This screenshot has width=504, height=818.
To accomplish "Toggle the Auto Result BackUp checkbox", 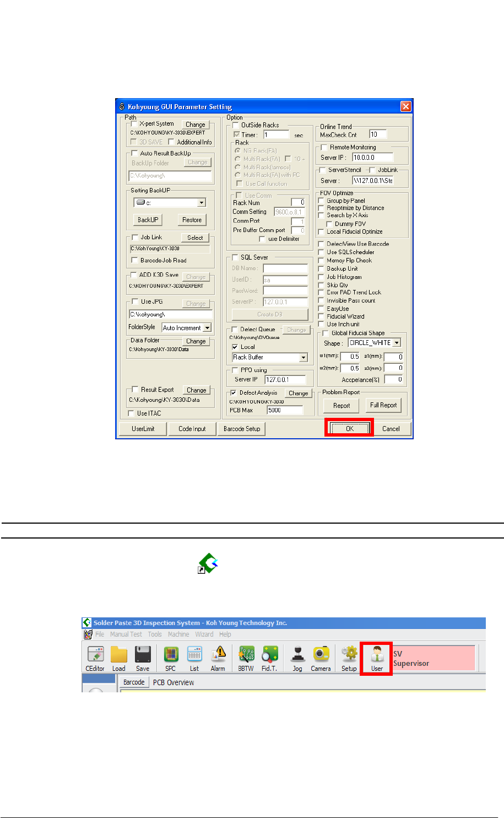I will point(134,153).
